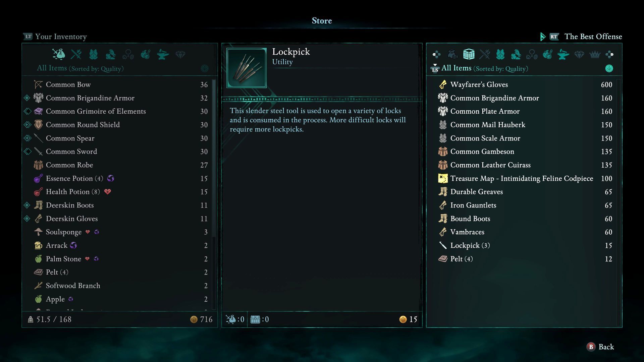This screenshot has width=644, height=362.
Task: Open the store's crafting anvil category
Action: [x=563, y=54]
